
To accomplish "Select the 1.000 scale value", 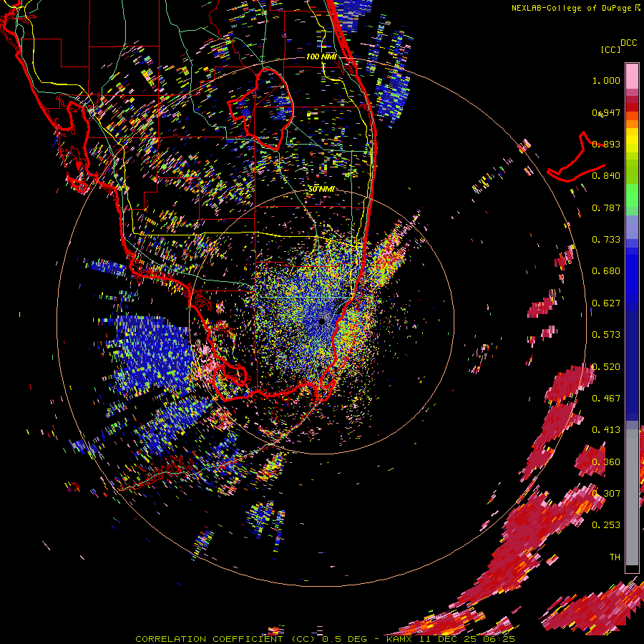I will [606, 80].
